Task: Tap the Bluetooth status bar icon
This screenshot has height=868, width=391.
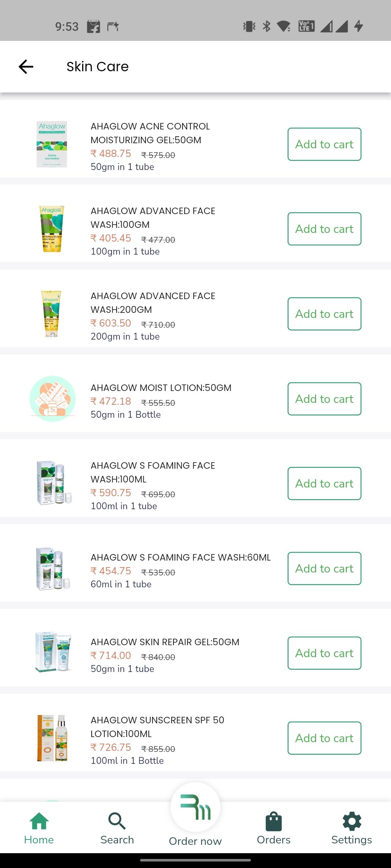Action: pyautogui.click(x=266, y=26)
